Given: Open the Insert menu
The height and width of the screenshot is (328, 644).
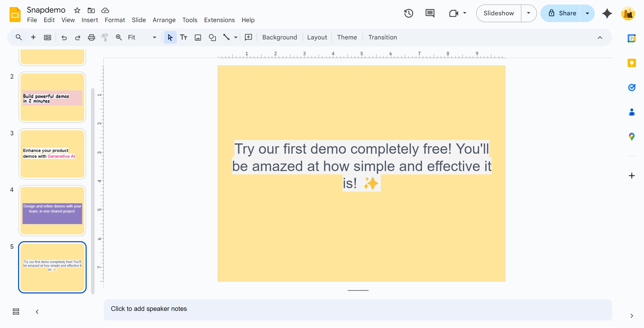Looking at the screenshot, I should [x=90, y=20].
